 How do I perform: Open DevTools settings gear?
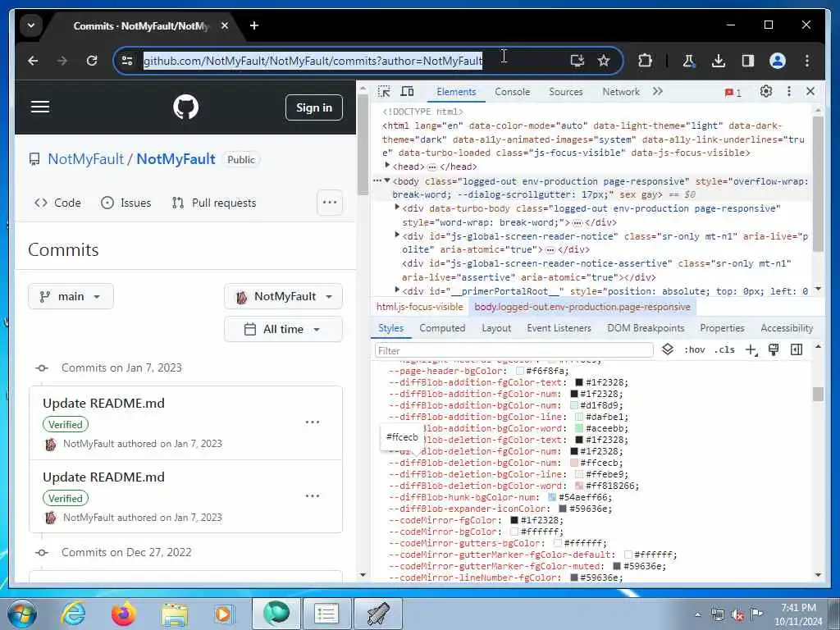pyautogui.click(x=766, y=92)
